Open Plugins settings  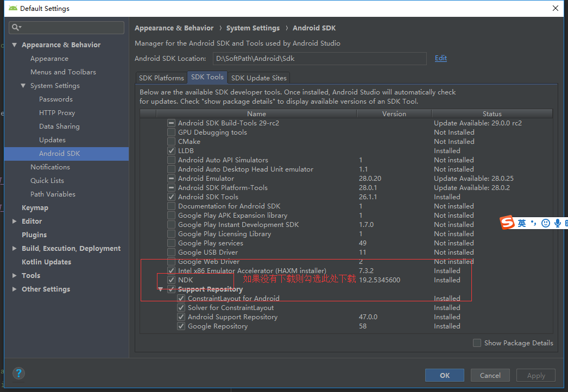34,235
